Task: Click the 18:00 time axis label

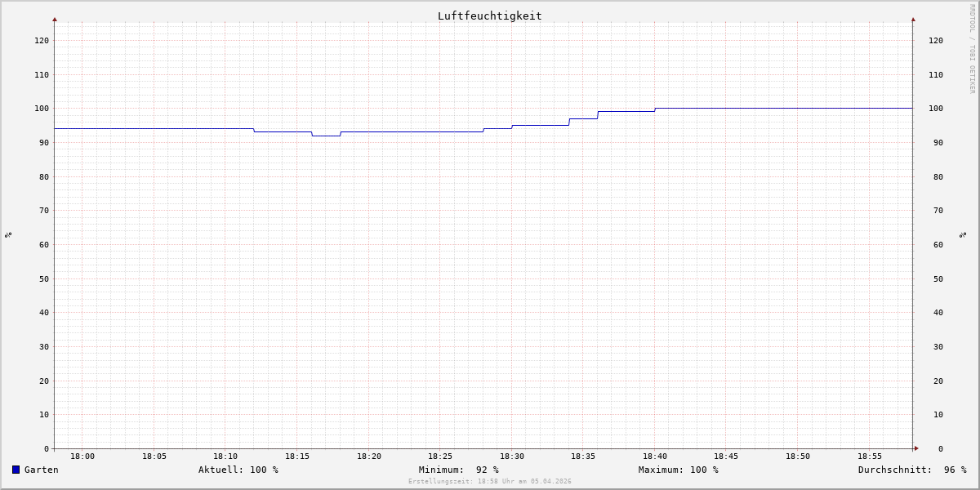Action: 82,457
